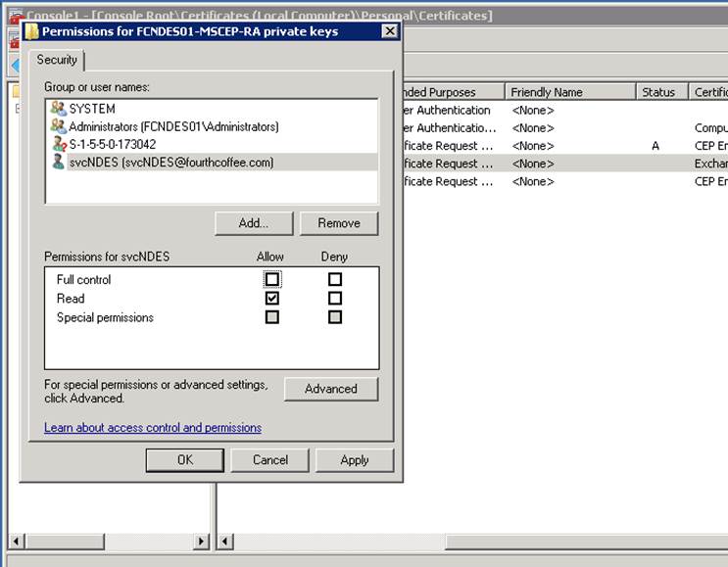Select the SYSTEM group icon
728x567 pixels.
click(58, 109)
